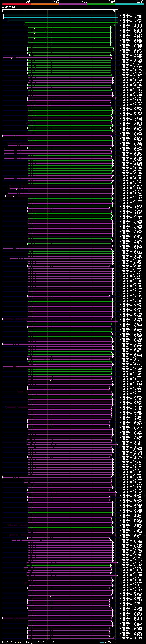Select hit label UniRef100_P04770
146x644 pixels.
point(131,625)
